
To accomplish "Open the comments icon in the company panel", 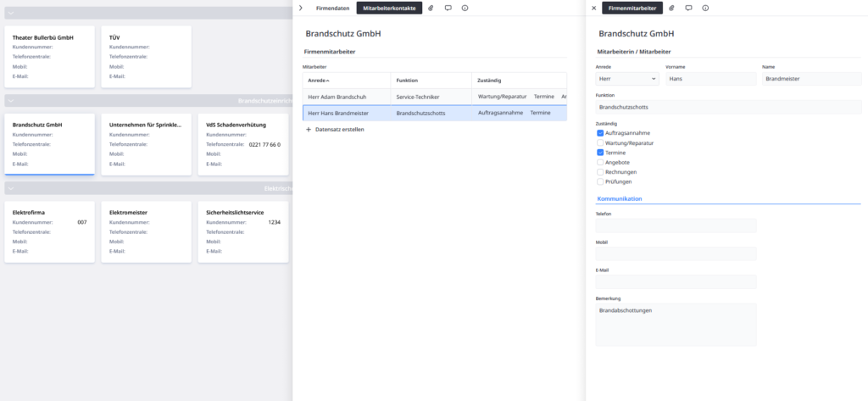I will [448, 8].
